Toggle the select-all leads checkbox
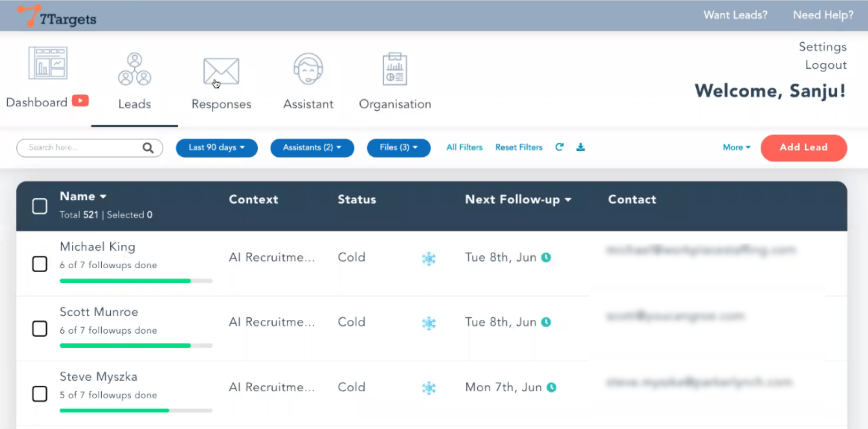868x429 pixels. (x=40, y=206)
